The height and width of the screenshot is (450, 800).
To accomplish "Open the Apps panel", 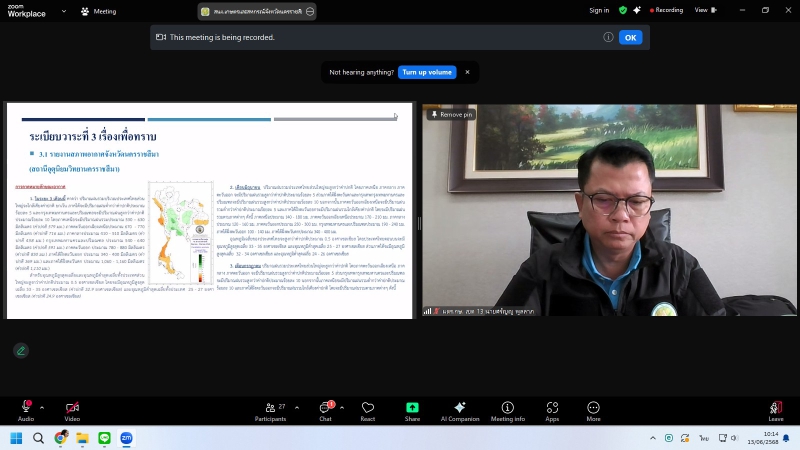I will click(552, 409).
